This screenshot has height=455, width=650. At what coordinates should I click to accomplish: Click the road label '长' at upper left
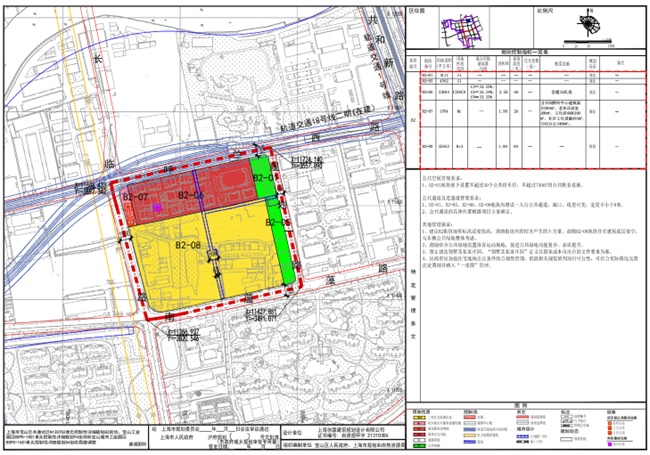pos(97,58)
